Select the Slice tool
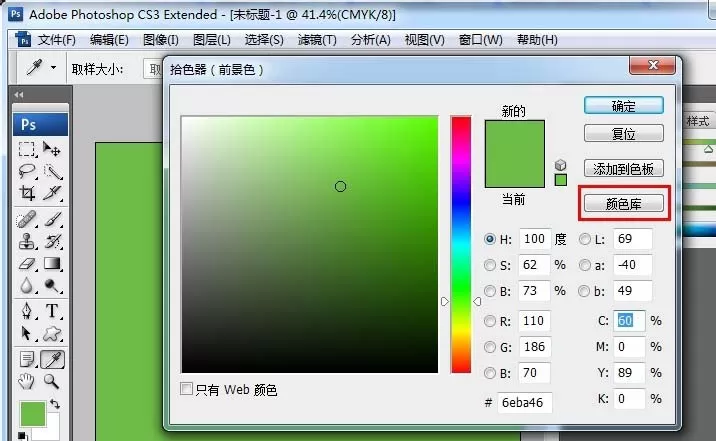716x441 pixels. tap(52, 193)
